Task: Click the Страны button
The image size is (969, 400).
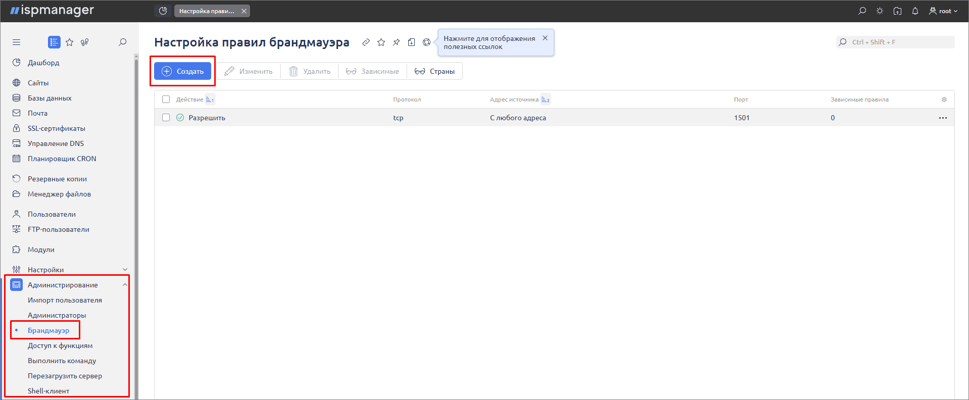Action: coord(435,71)
